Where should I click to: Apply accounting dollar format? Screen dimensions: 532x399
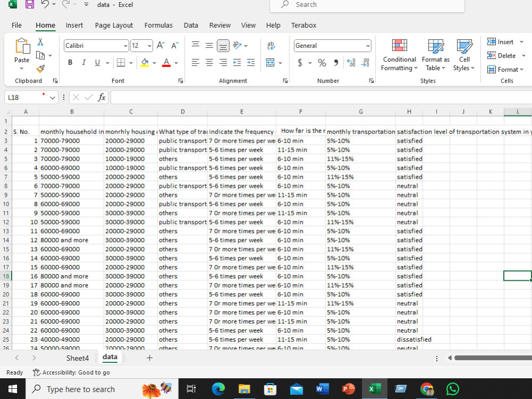pyautogui.click(x=300, y=63)
